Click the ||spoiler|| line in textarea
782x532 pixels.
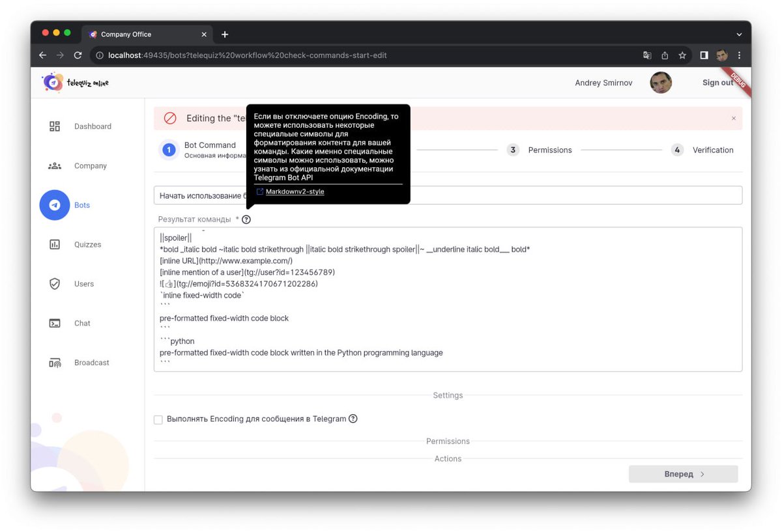pos(175,238)
